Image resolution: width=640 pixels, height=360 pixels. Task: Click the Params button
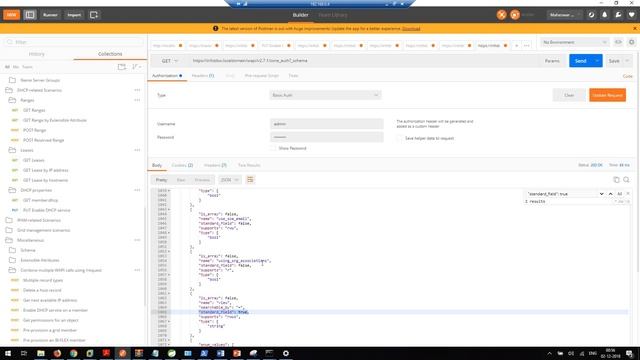552,61
